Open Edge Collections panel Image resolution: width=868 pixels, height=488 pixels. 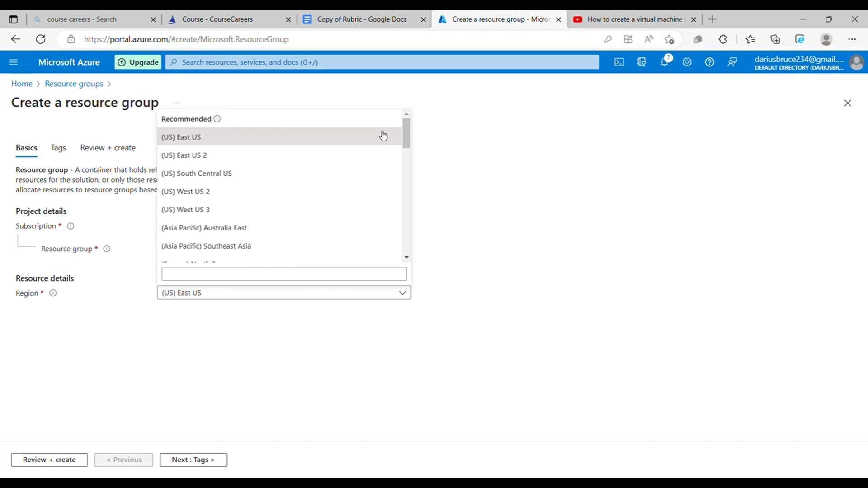[x=775, y=39]
